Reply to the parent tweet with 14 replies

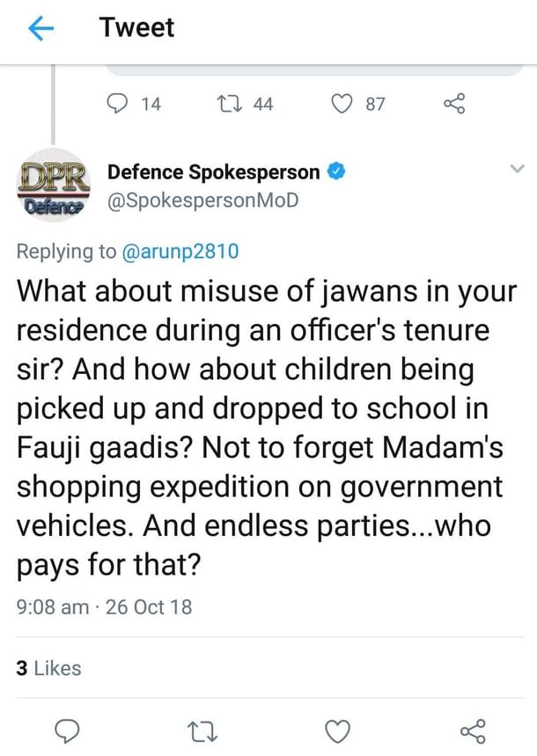[x=119, y=104]
